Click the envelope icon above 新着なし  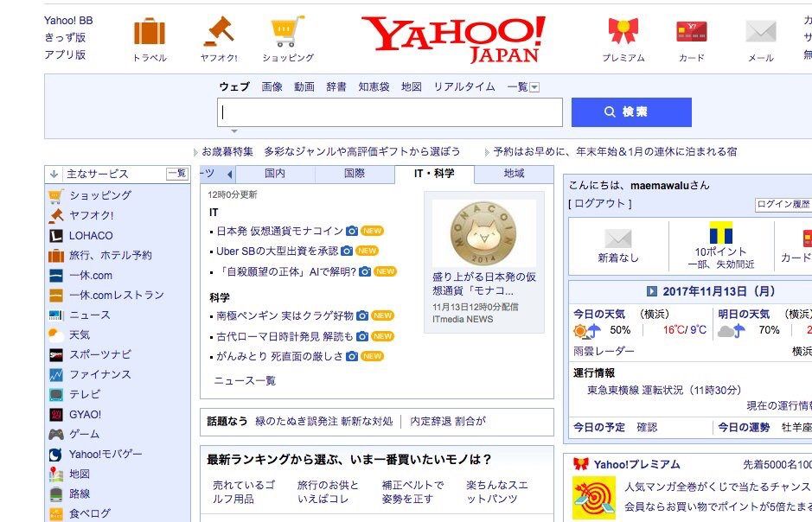click(618, 238)
